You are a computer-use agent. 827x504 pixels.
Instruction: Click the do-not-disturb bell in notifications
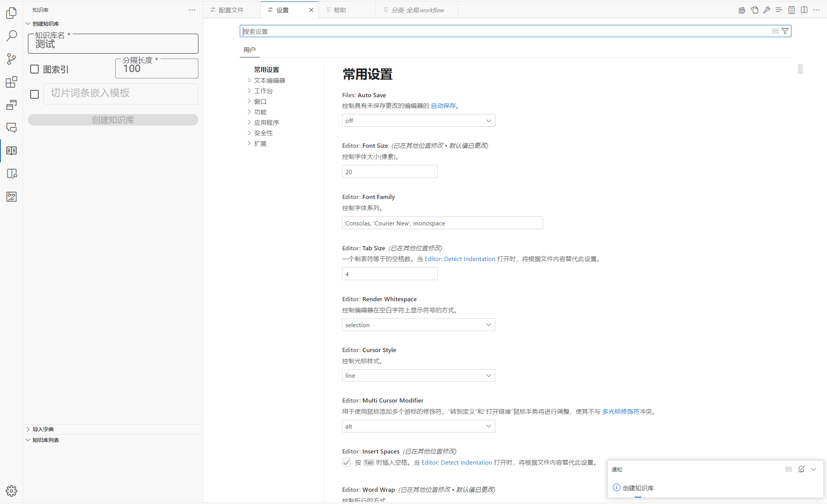coord(801,469)
